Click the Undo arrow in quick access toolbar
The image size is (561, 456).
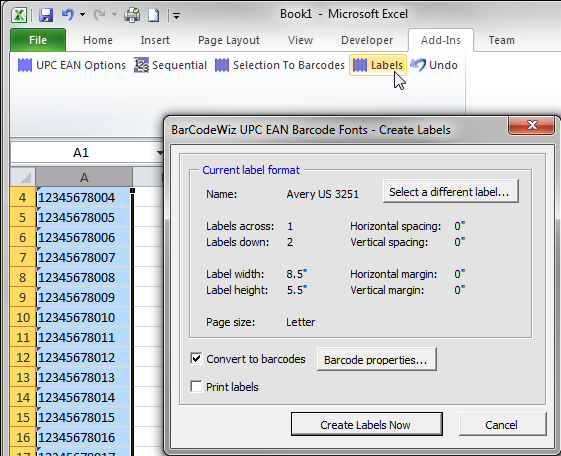[x=68, y=15]
